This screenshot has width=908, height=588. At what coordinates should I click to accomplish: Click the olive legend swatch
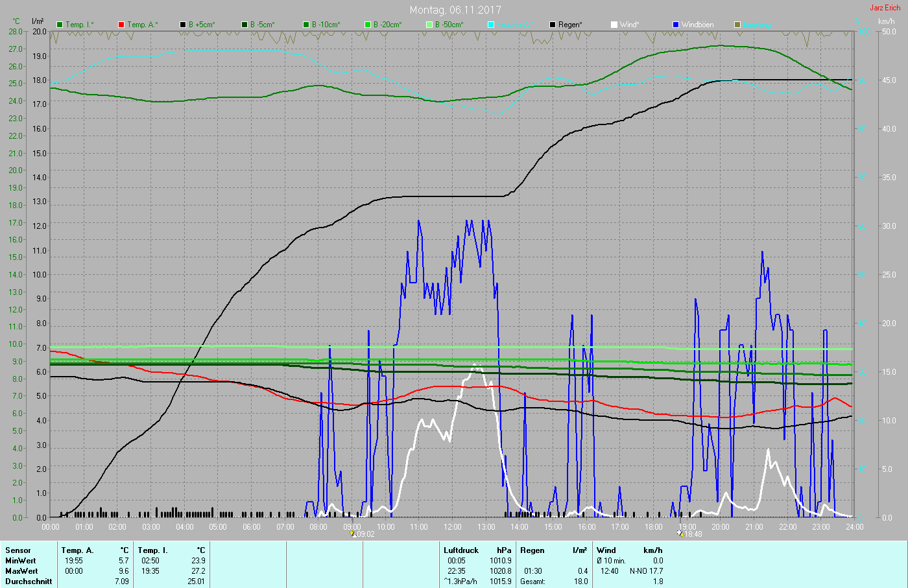737,25
